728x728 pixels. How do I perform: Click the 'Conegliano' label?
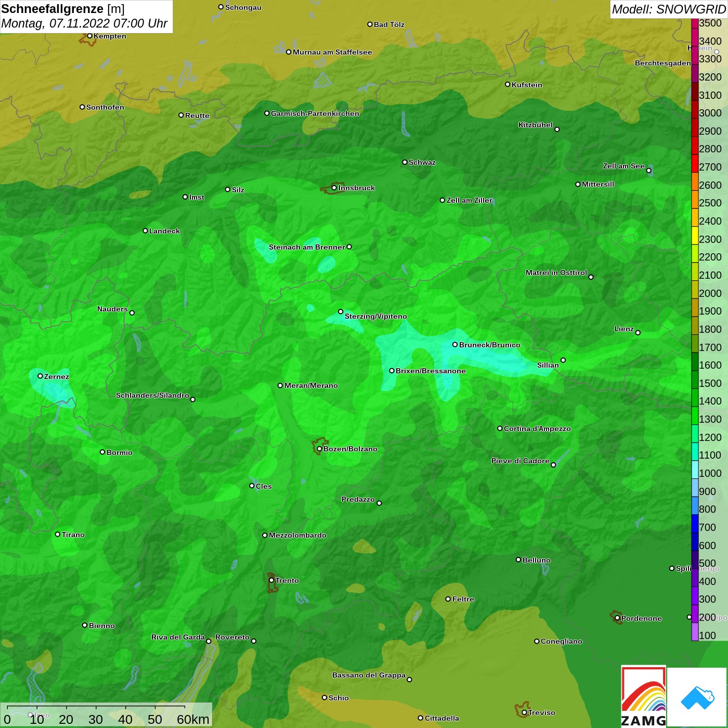562,641
